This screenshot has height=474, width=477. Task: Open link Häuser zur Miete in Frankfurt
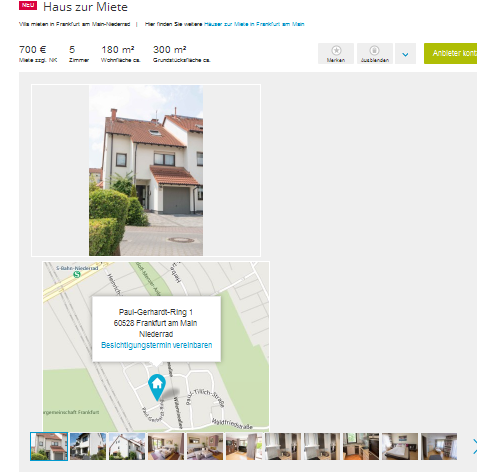pos(254,24)
